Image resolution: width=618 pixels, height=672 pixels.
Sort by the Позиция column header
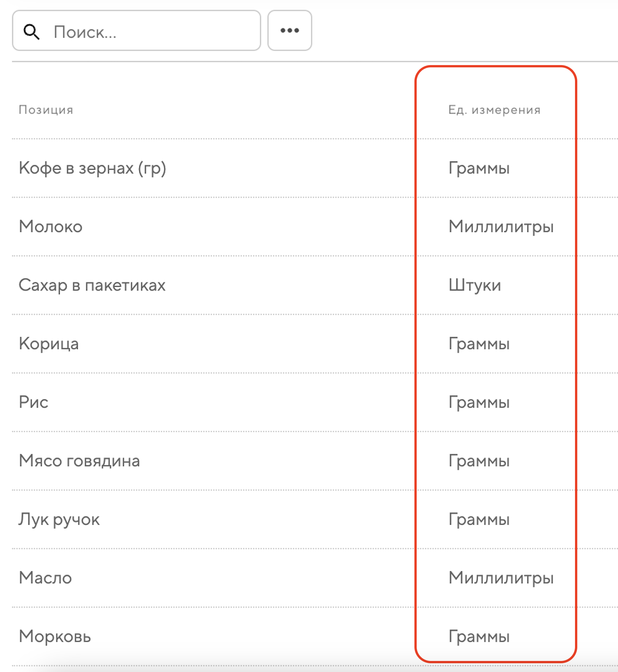click(46, 110)
